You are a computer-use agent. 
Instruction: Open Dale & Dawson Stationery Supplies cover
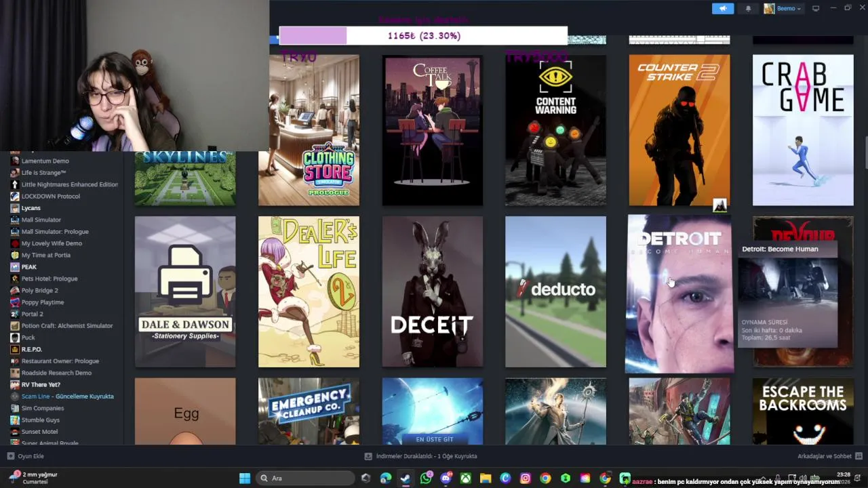[x=185, y=291]
